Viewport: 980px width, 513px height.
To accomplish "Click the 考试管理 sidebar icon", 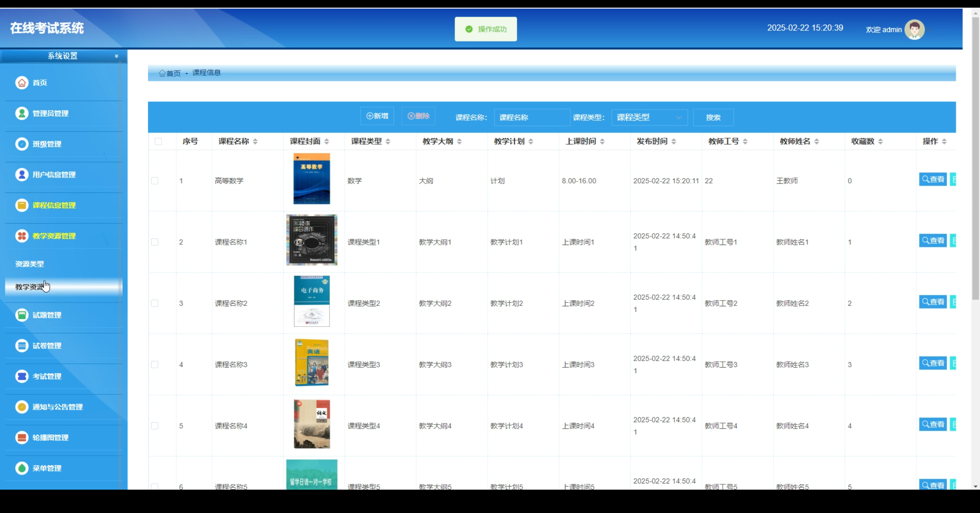I will point(22,376).
